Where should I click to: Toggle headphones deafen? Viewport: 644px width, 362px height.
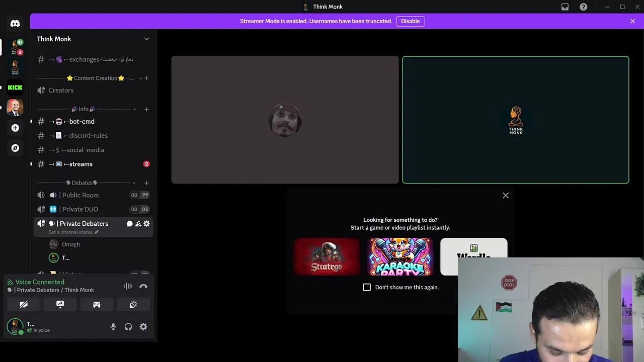(128, 327)
